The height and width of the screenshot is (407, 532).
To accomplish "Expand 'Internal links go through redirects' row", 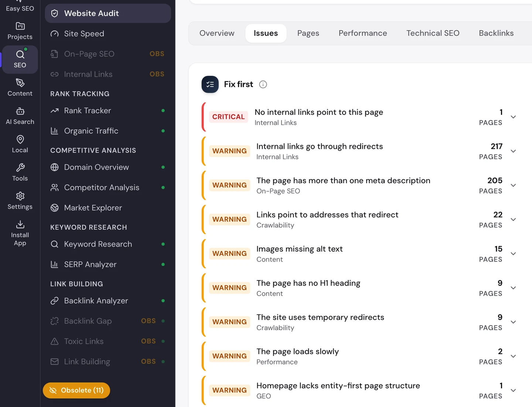I will click(513, 151).
